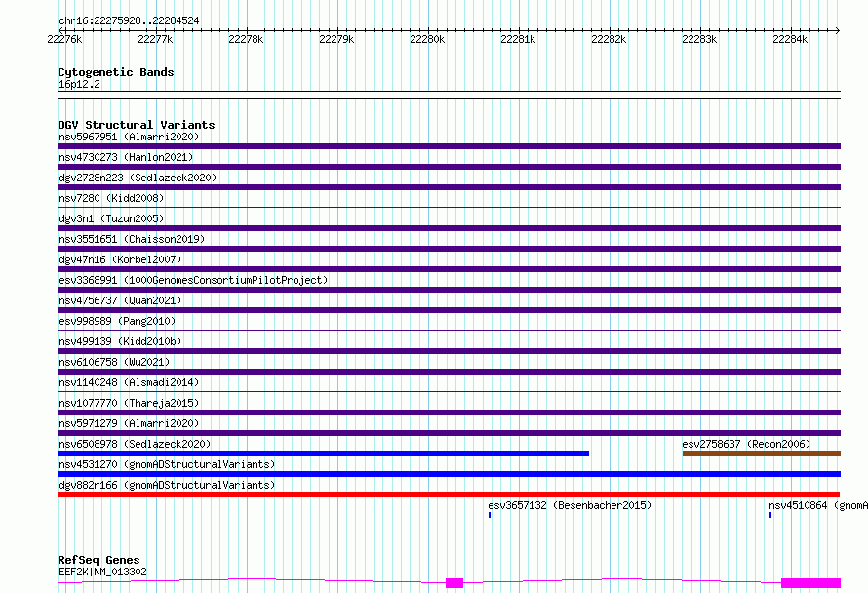Click the large magenta EEF2K exon block

811,583
